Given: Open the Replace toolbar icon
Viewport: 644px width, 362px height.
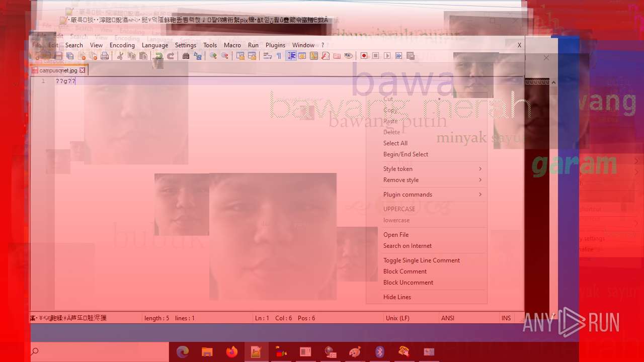Looking at the screenshot, I should click(x=197, y=56).
